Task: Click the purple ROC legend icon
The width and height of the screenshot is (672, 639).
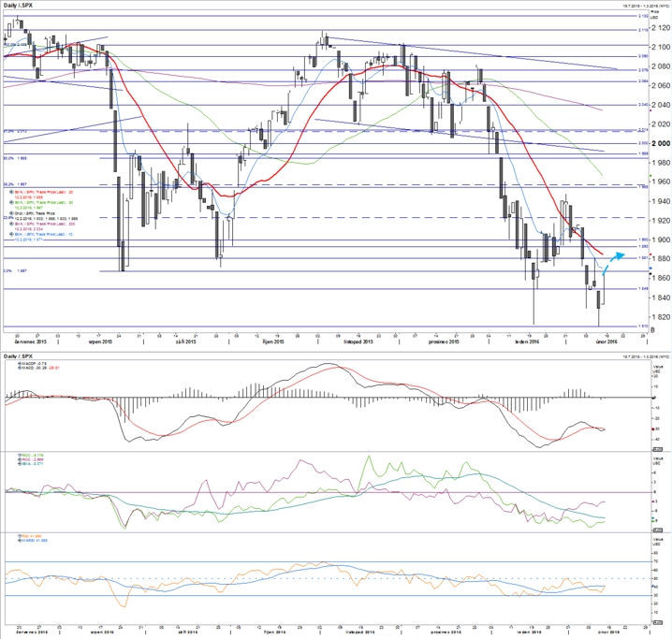Action: [20, 459]
